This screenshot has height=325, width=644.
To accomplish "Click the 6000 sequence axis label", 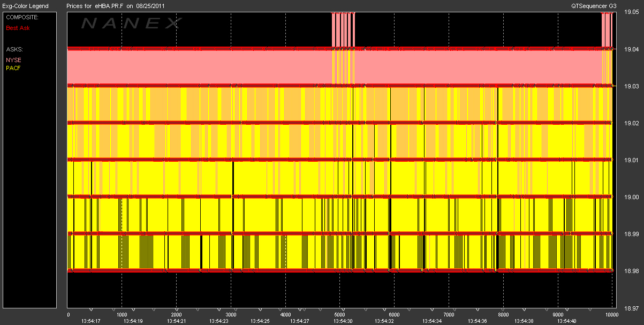I will pyautogui.click(x=395, y=315).
